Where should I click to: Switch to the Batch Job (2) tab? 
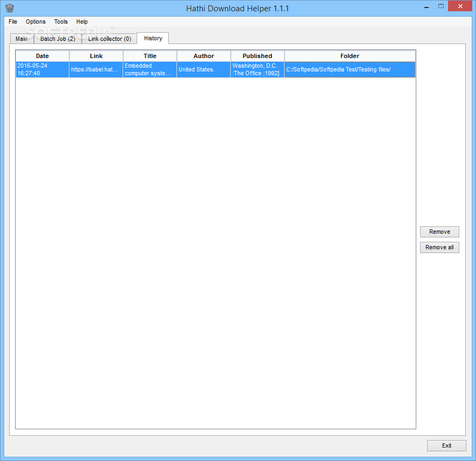click(58, 39)
